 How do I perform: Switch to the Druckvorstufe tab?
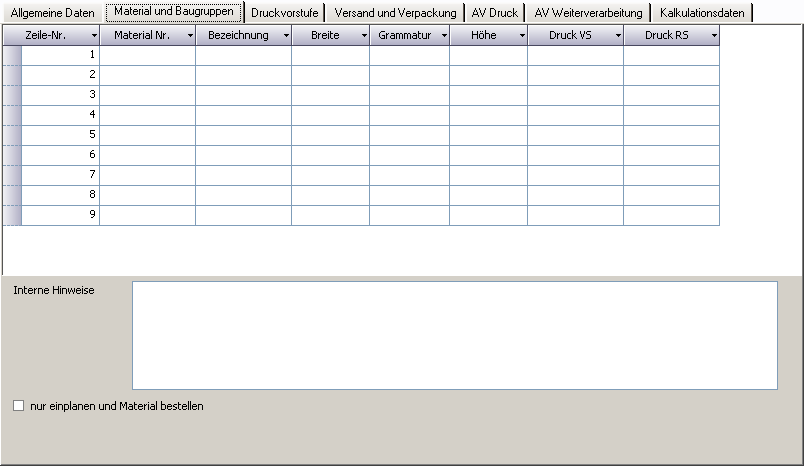[285, 13]
